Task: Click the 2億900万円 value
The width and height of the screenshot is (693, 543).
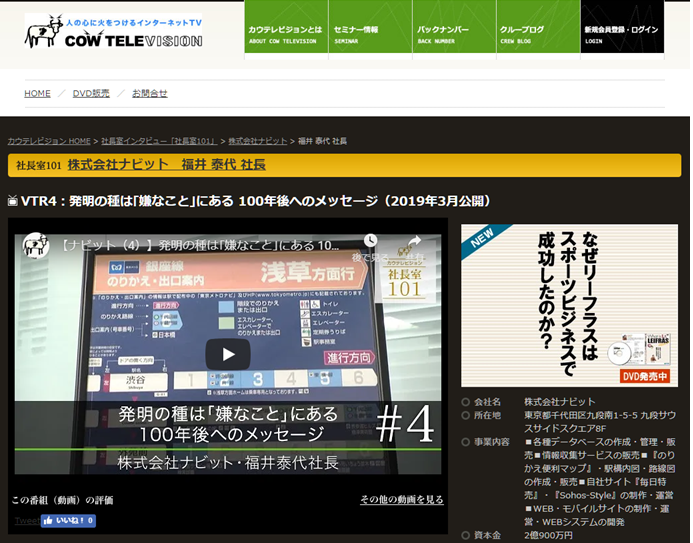Action: [x=548, y=535]
